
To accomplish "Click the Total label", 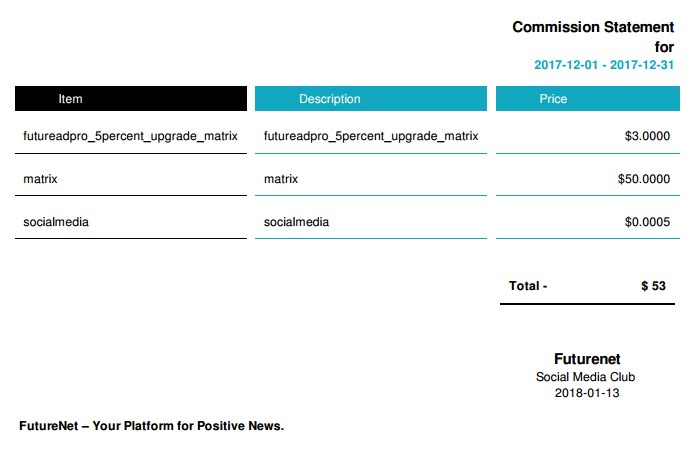I will click(528, 286).
